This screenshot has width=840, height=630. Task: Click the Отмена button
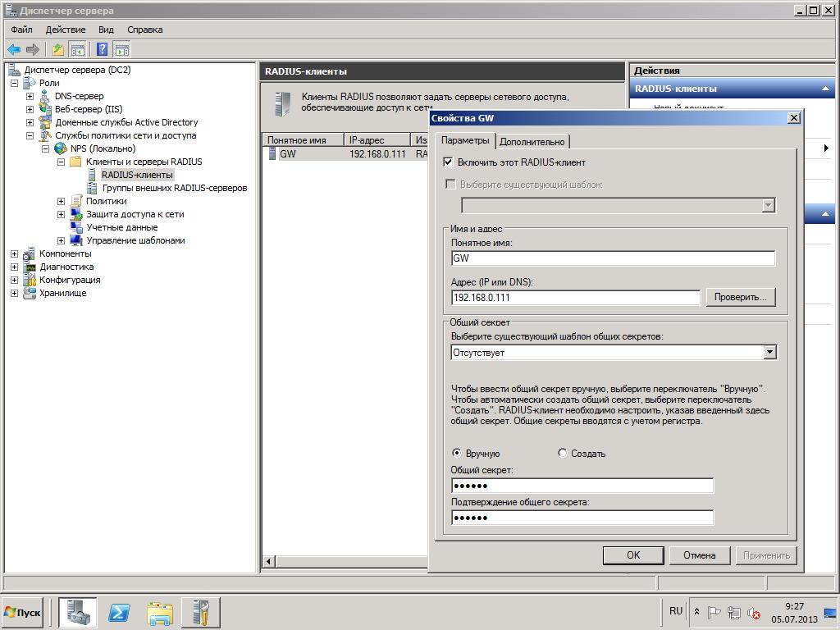(699, 555)
